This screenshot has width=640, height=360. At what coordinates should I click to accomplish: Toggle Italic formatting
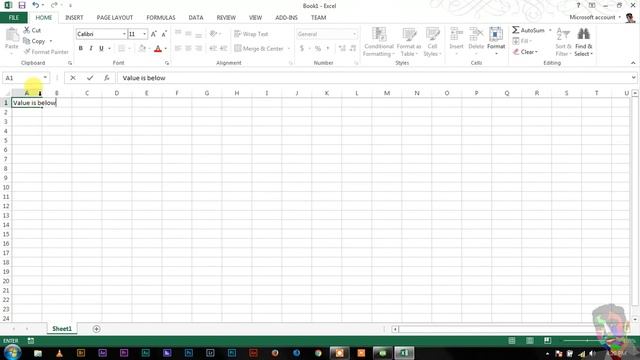point(91,49)
